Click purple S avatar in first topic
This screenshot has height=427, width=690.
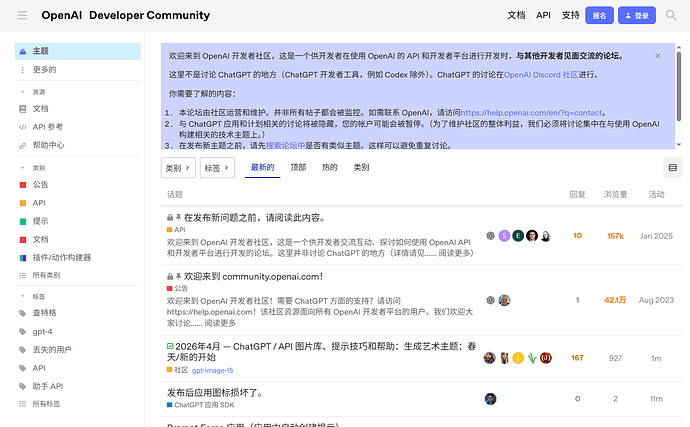(x=504, y=236)
